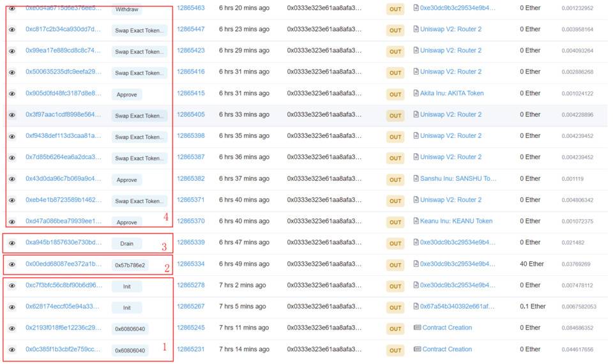Open Keanu Inu: KEANU Token contract
Viewport: 613px width, 364px height.
coord(456,221)
